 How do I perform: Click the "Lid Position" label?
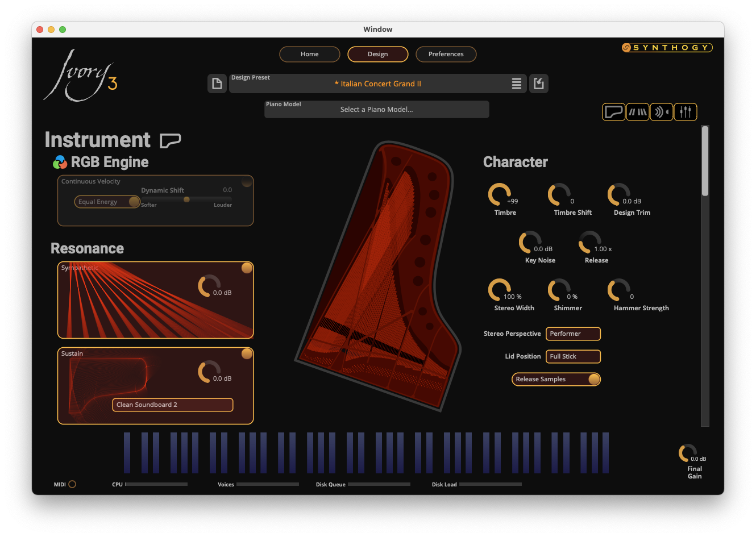[523, 356]
